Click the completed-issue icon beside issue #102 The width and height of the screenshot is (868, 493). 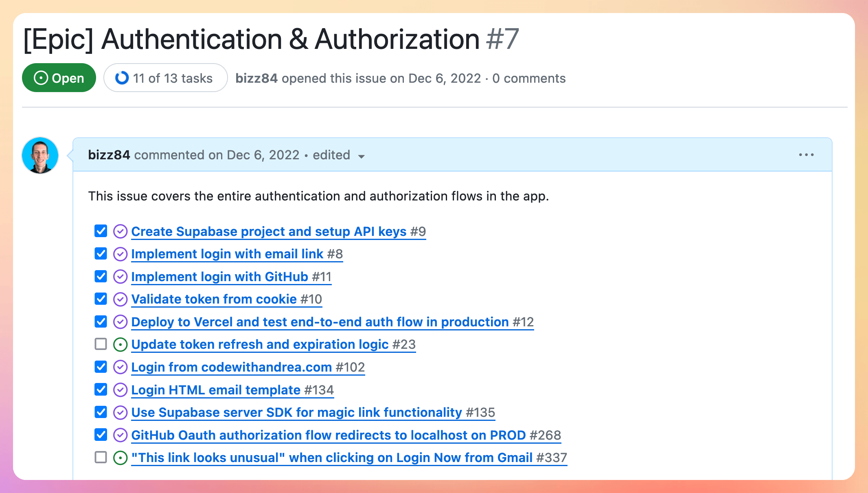[x=120, y=367]
